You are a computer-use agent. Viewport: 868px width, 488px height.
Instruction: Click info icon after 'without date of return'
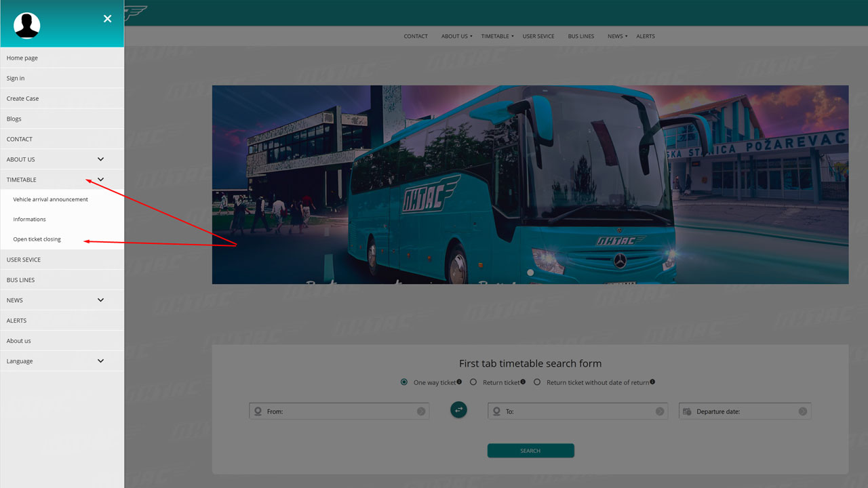652,382
